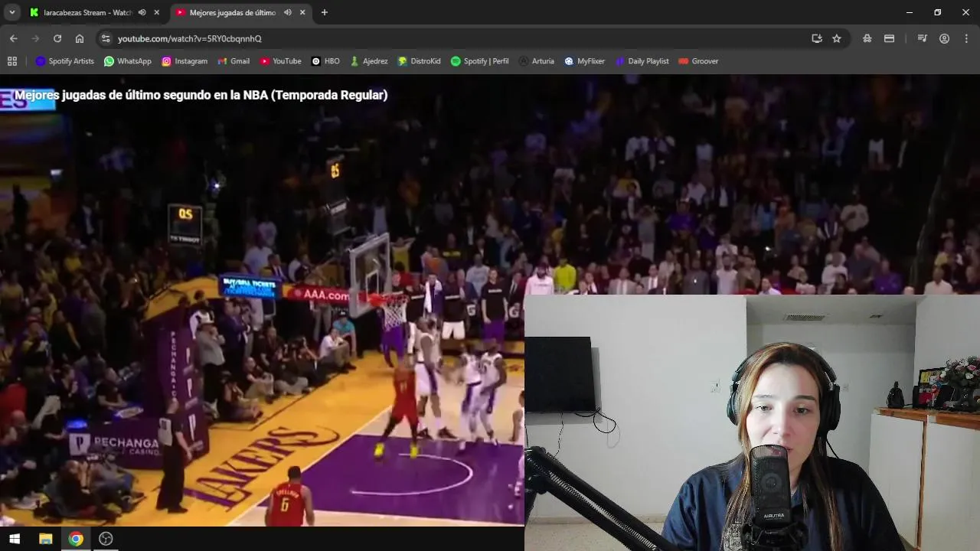Close the Mejores jugadas tab

coord(302,12)
